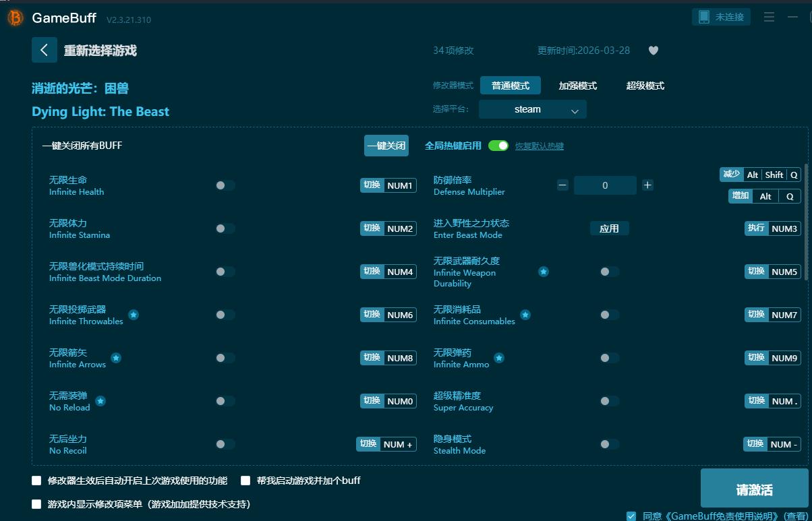The width and height of the screenshot is (812, 521).
Task: Click 恢复默认热键 to restore default hotkeys
Action: point(539,145)
